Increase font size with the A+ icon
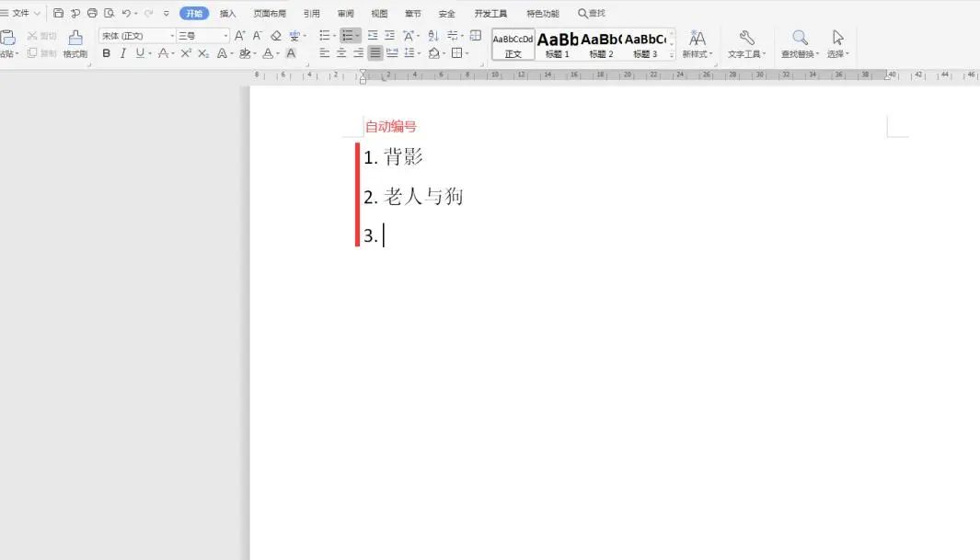 tap(239, 36)
